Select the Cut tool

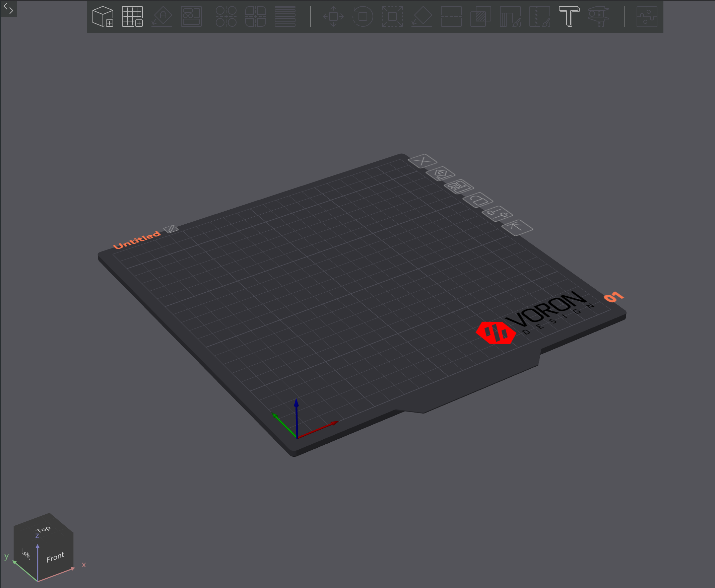pos(451,16)
